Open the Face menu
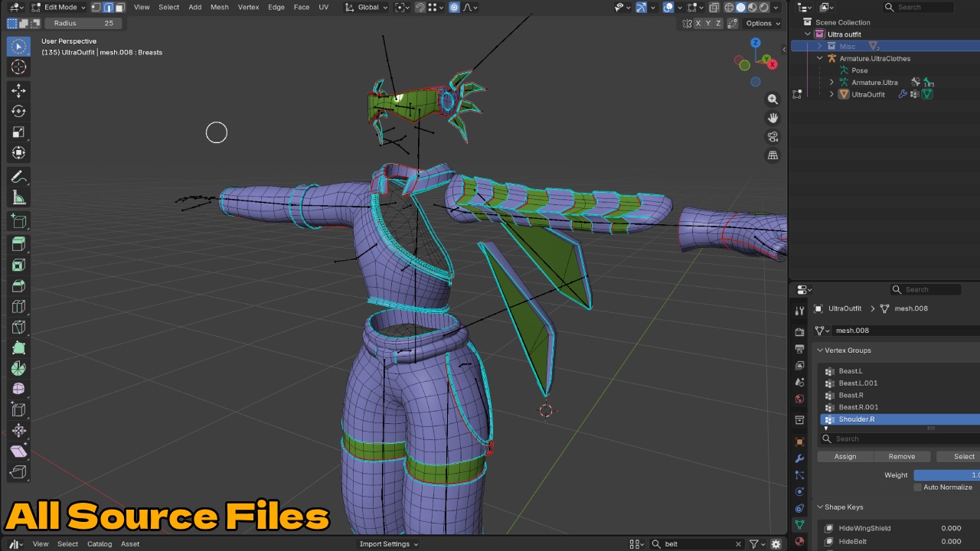Viewport: 980px width, 551px height. (302, 7)
